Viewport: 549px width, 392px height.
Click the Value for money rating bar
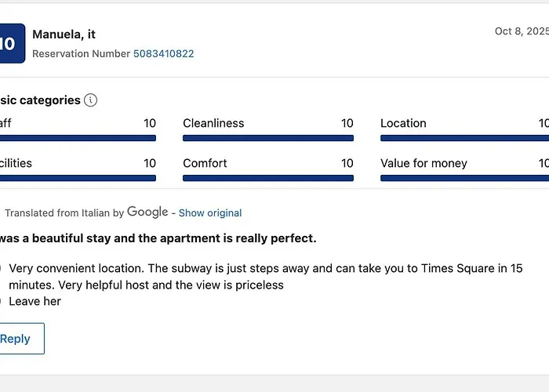(464, 178)
